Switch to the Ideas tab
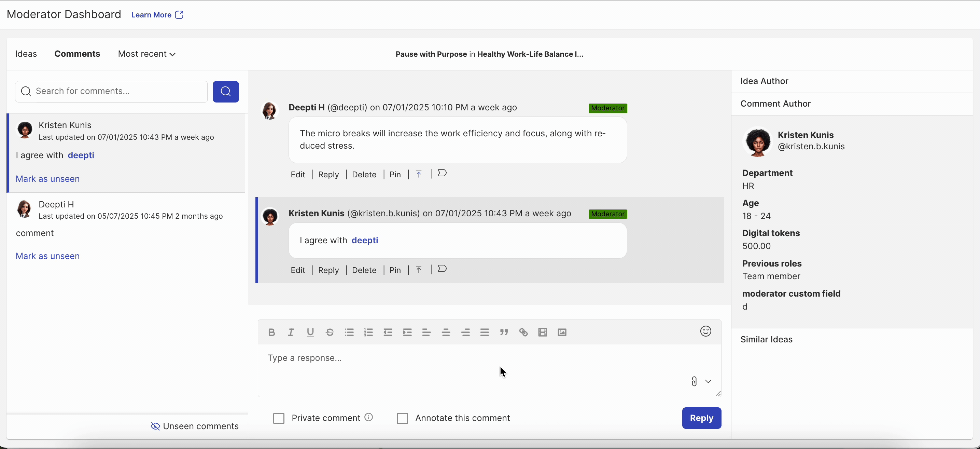Viewport: 980px width, 449px height. tap(26, 54)
